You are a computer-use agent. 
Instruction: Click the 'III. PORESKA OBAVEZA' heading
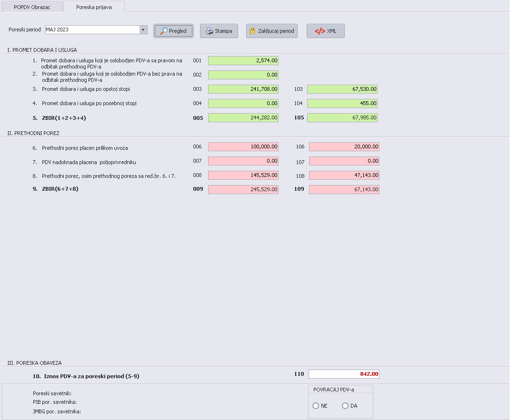[x=34, y=363]
